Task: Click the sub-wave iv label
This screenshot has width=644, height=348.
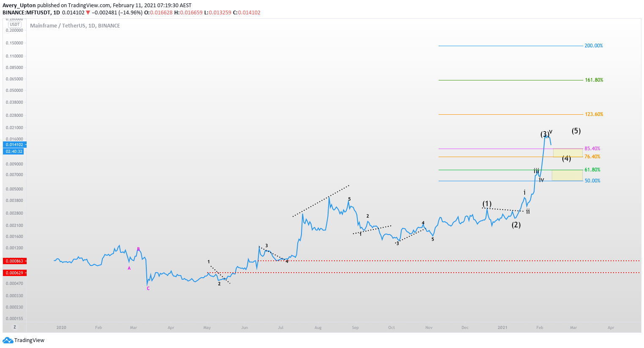Action: [541, 180]
